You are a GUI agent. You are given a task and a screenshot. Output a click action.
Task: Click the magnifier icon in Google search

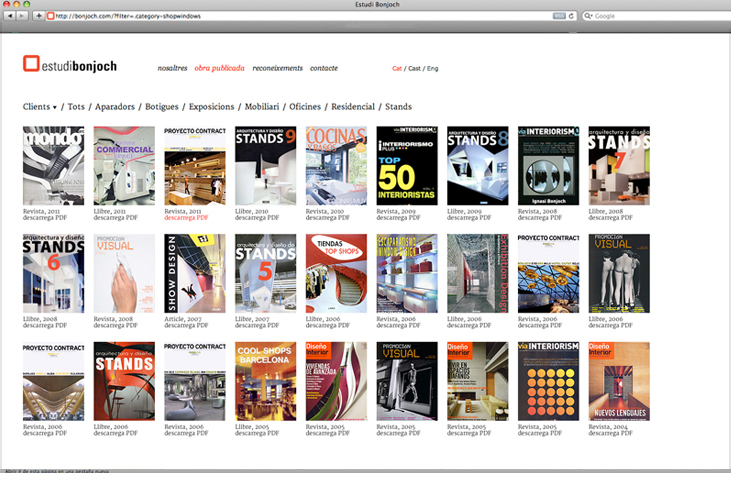[588, 16]
